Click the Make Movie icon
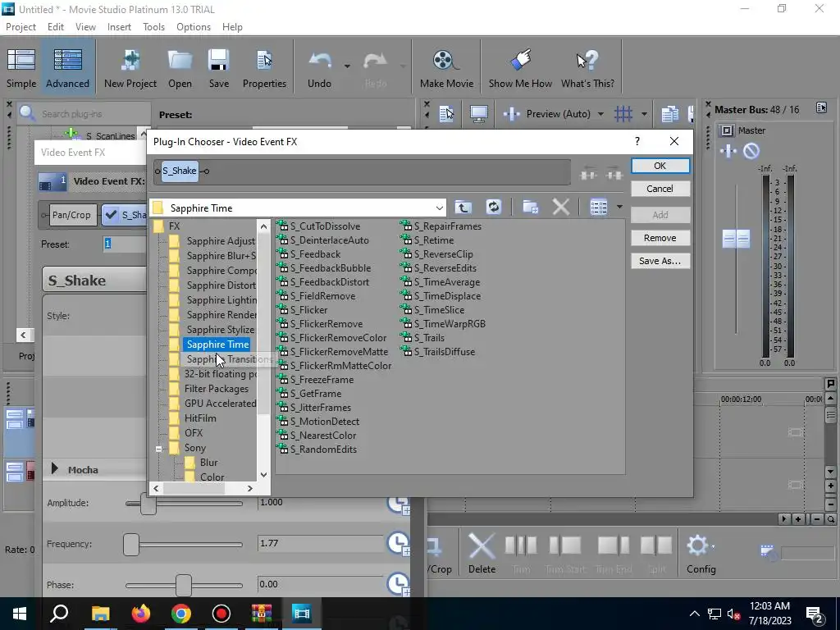The height and width of the screenshot is (630, 840). 446,68
